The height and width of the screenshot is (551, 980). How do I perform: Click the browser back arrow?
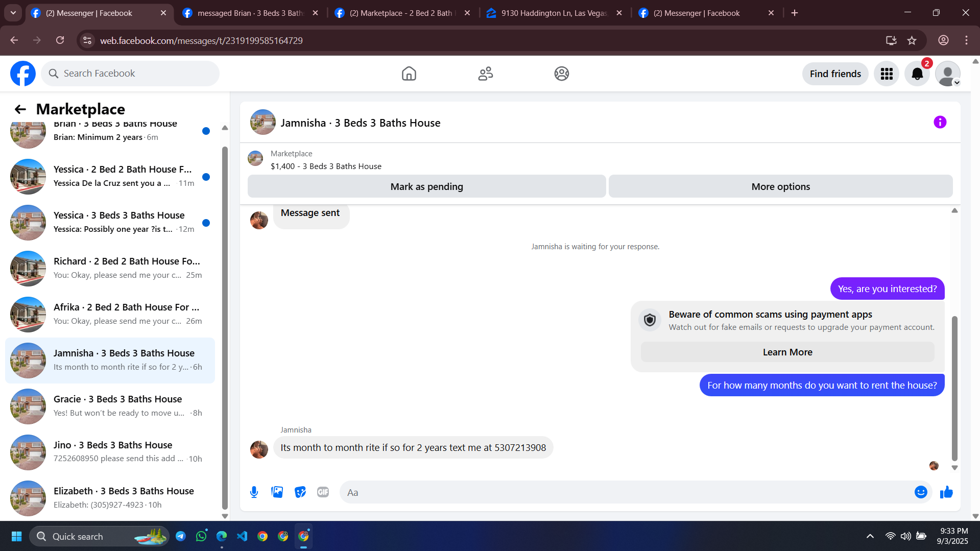[x=14, y=40]
